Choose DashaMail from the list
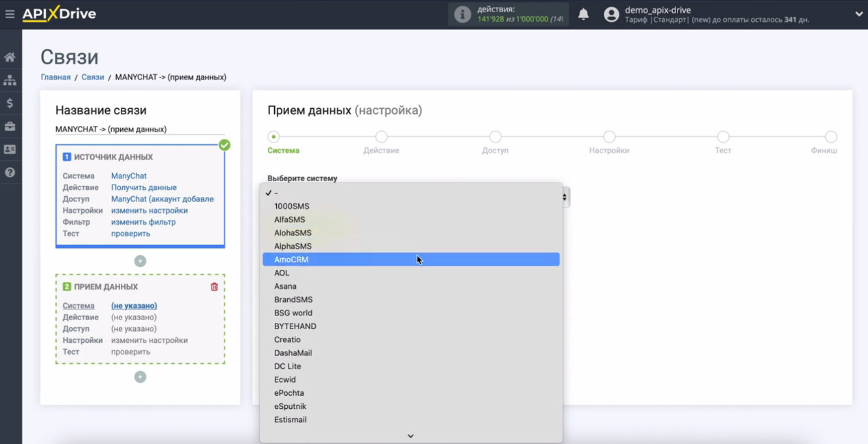The image size is (868, 444). tap(411, 353)
